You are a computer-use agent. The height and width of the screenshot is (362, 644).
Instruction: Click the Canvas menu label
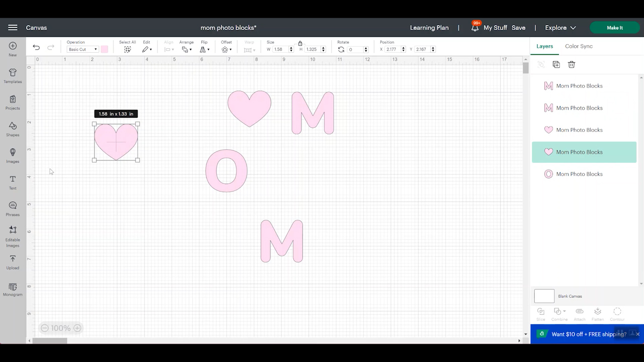[36, 28]
